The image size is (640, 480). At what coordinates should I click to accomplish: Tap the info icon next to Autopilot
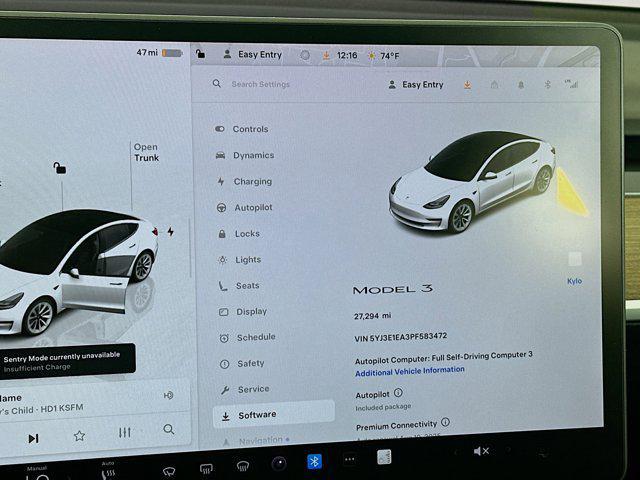point(398,393)
